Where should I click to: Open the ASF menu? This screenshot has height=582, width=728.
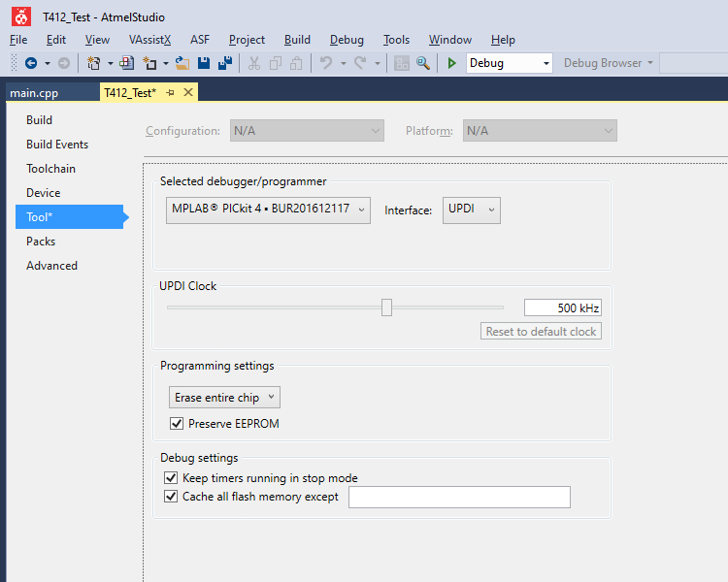coord(200,40)
